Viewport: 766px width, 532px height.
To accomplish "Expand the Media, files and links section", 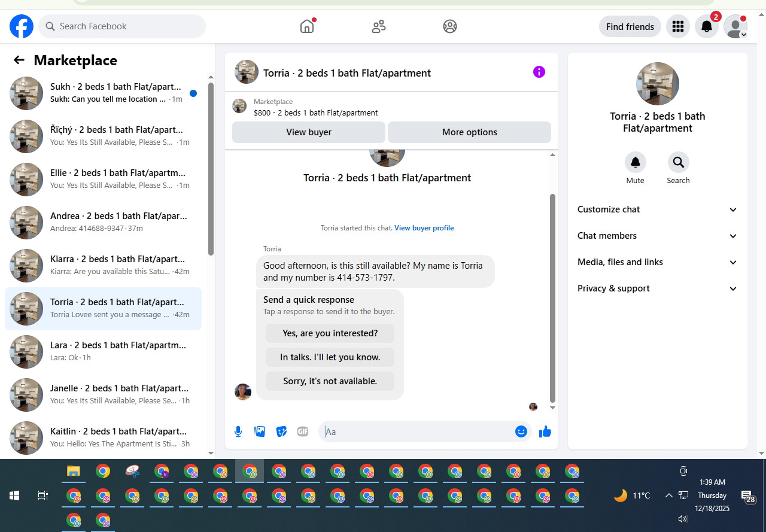I will click(657, 262).
